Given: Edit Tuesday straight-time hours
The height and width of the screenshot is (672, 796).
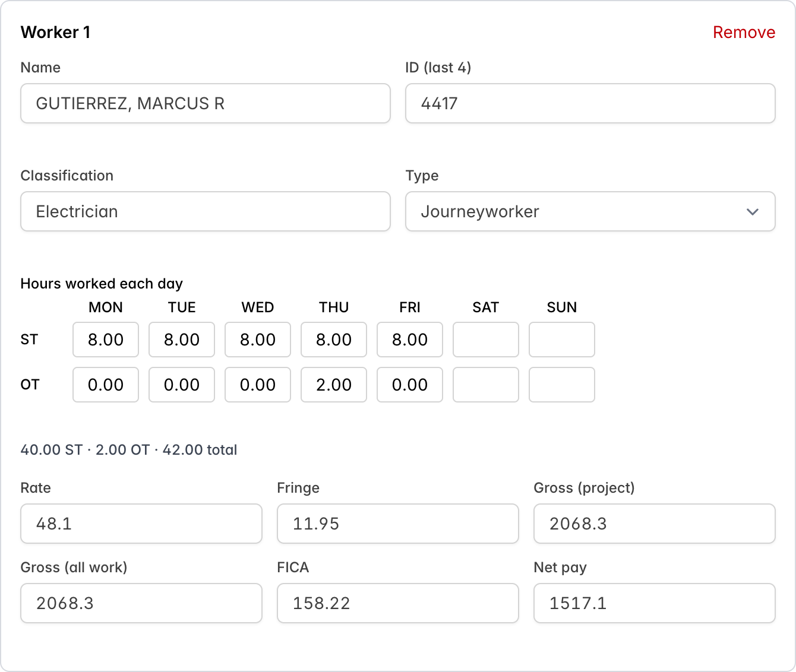Looking at the screenshot, I should [x=182, y=340].
